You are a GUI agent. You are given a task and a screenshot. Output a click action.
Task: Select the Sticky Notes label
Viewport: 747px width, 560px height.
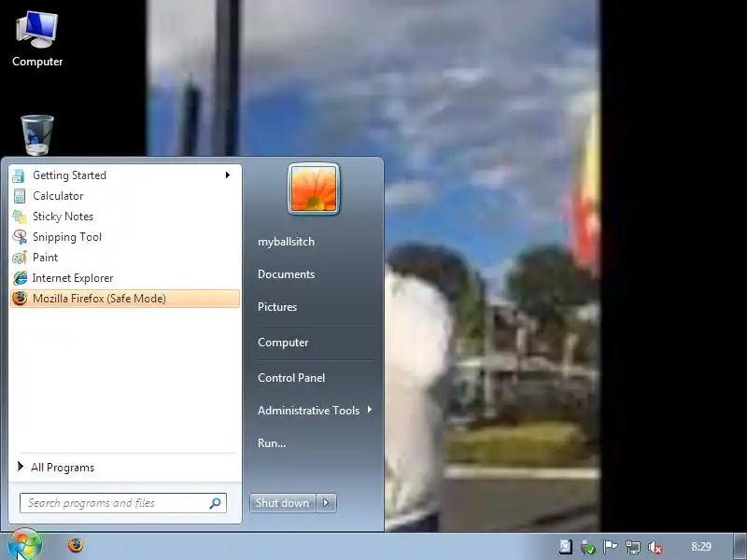[63, 217]
